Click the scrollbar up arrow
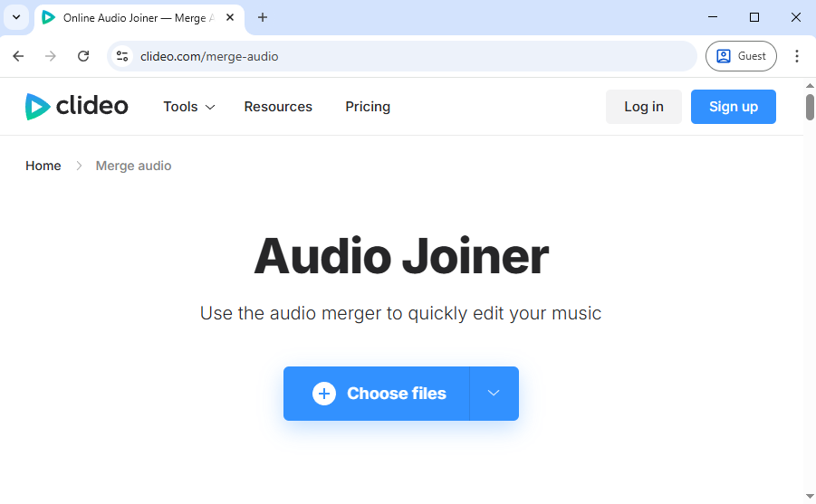Image resolution: width=816 pixels, height=504 pixels. click(810, 86)
